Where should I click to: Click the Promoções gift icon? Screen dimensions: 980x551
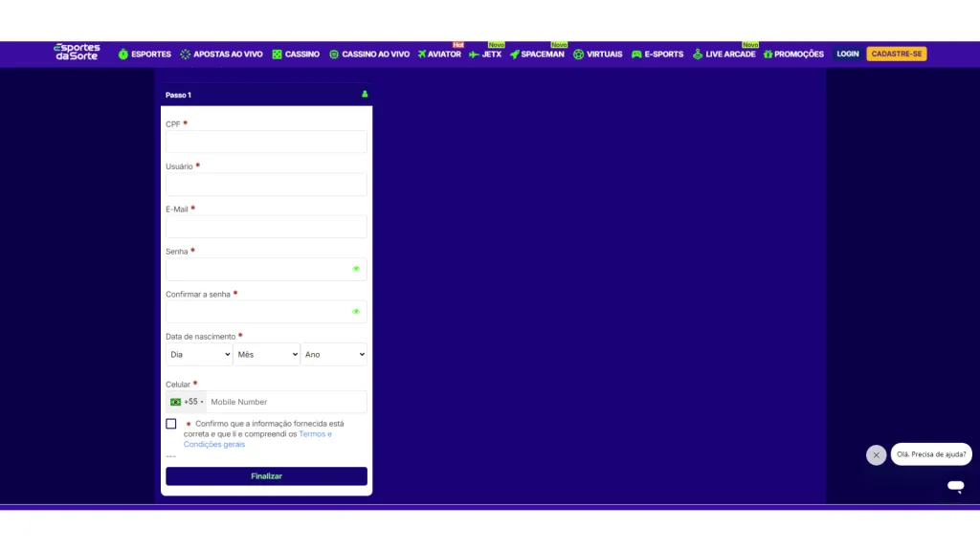coord(768,55)
